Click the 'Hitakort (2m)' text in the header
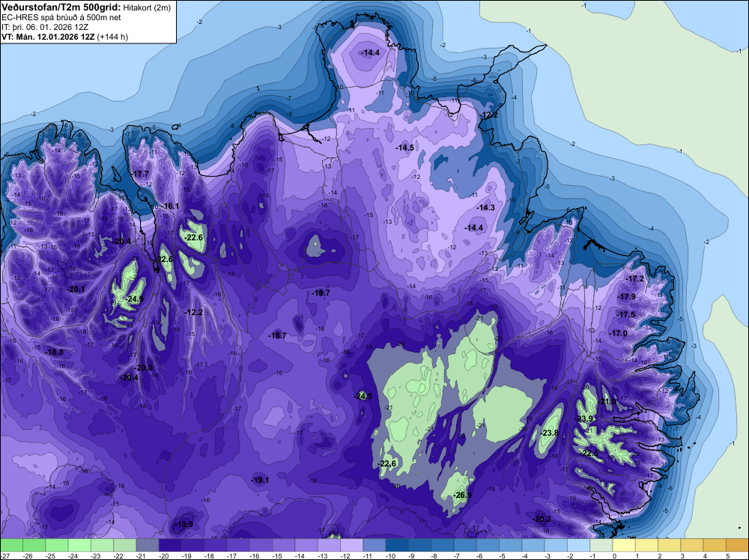The width and height of the screenshot is (749, 560). pos(146,7)
